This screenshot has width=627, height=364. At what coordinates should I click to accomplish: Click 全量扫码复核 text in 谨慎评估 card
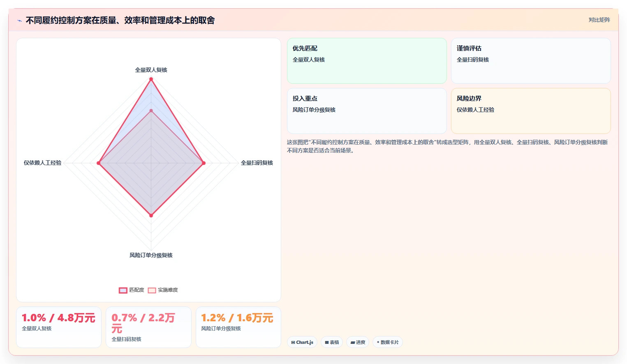[x=473, y=60]
